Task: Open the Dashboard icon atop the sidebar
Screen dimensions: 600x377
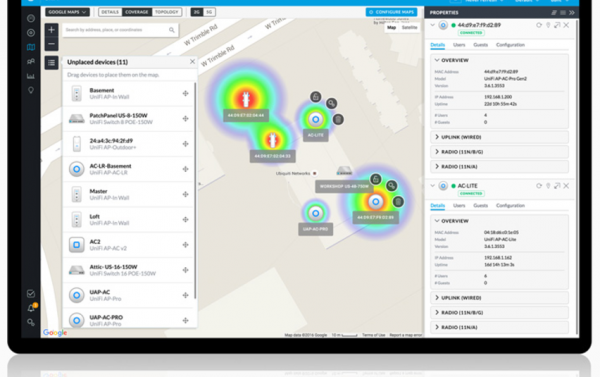Action: (31, 18)
